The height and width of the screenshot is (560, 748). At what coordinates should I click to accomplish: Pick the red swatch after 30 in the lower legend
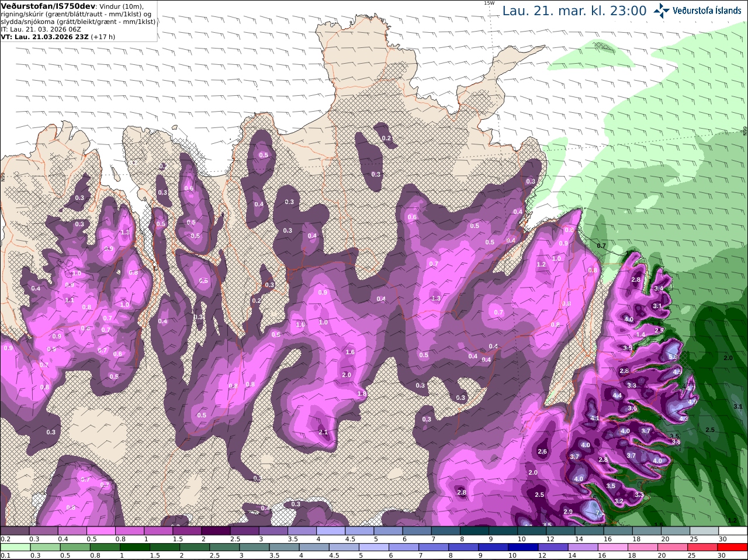(x=733, y=547)
